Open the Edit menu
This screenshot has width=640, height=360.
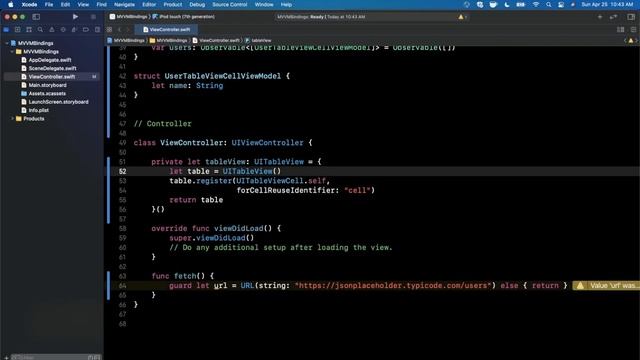[65, 4]
